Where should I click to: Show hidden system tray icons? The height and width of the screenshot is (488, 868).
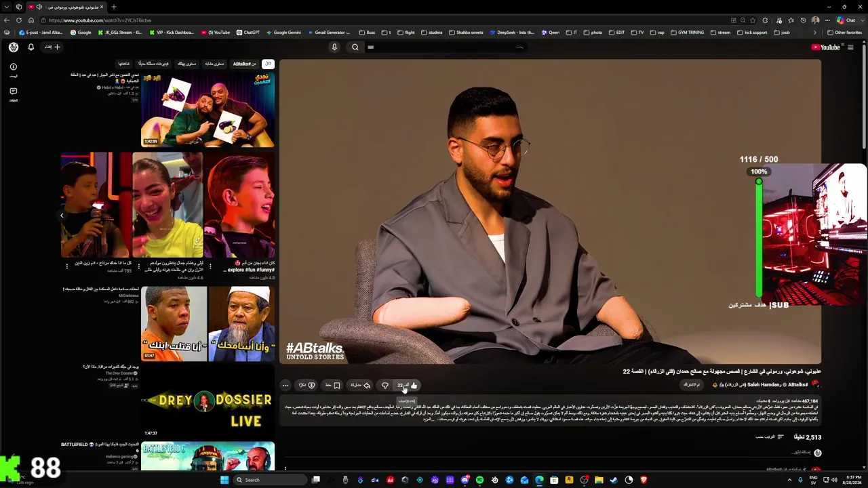[789, 480]
